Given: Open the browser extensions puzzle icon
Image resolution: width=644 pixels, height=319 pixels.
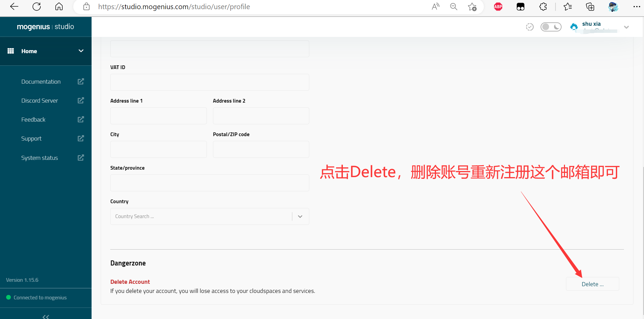Looking at the screenshot, I should [x=543, y=7].
